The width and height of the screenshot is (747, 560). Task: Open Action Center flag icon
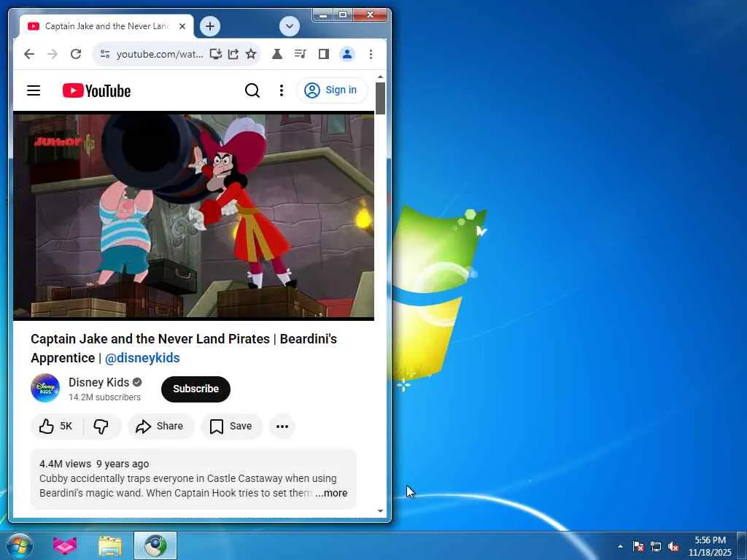[x=638, y=546]
